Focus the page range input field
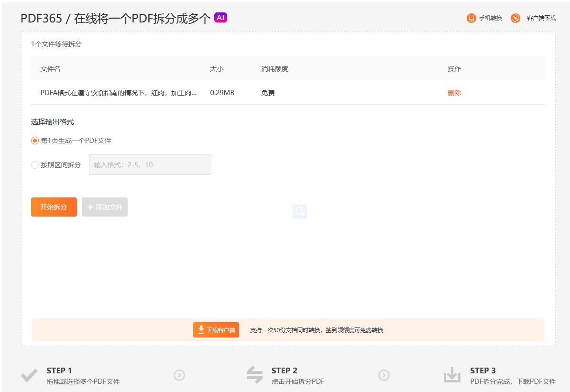 tap(150, 164)
